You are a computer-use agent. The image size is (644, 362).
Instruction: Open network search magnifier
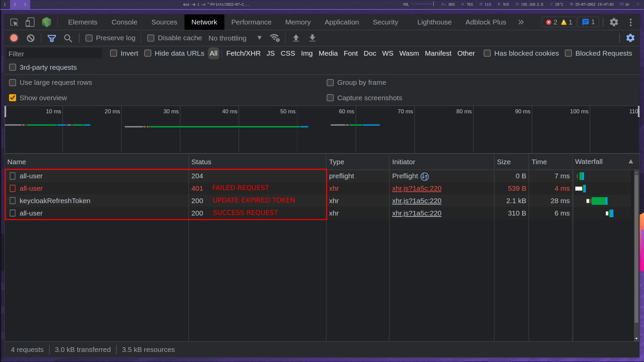[x=68, y=38]
